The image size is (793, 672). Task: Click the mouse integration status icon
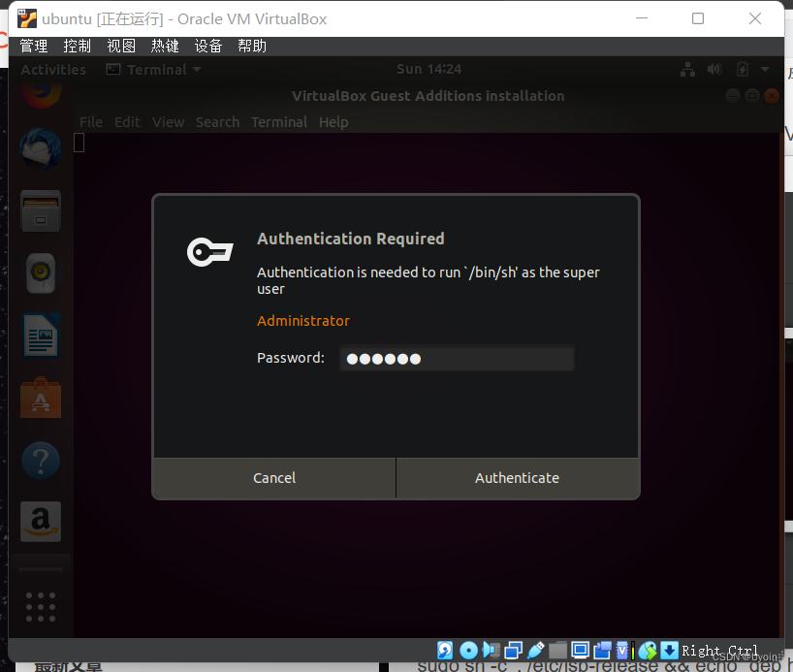[648, 651]
